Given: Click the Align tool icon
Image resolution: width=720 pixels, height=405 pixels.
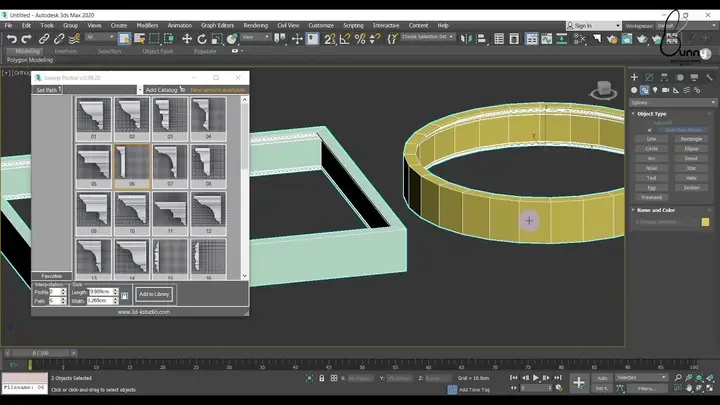Looking at the screenshot, I should point(481,39).
